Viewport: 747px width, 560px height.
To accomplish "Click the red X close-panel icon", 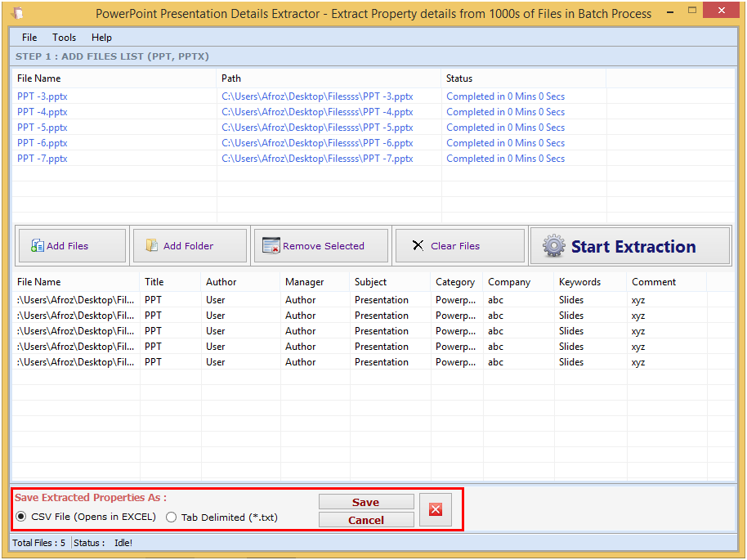I will [x=436, y=509].
